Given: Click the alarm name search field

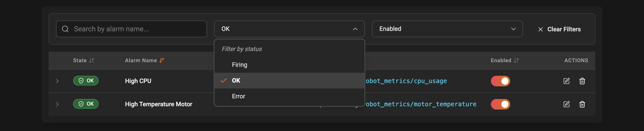Looking at the screenshot, I should [131, 29].
